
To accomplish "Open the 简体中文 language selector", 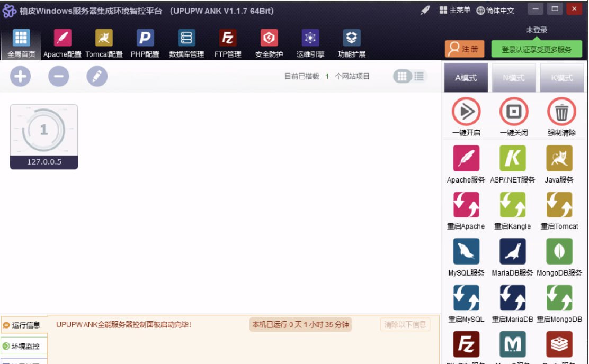I will [495, 11].
